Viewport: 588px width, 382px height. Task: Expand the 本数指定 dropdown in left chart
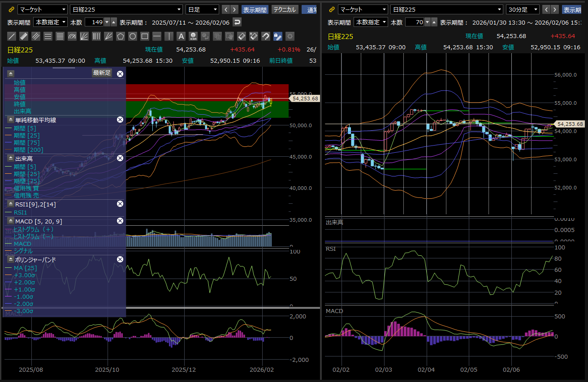click(x=50, y=22)
